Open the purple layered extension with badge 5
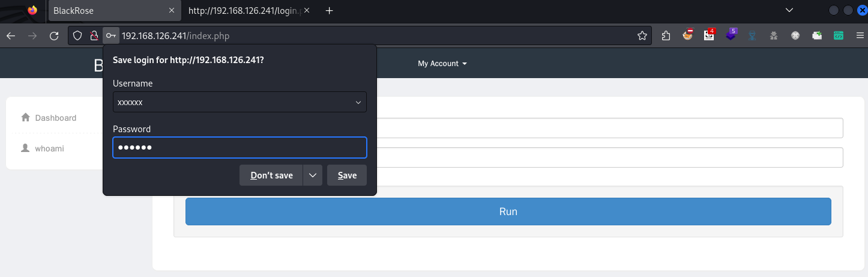Screen dimensions: 868x277 tap(731, 35)
